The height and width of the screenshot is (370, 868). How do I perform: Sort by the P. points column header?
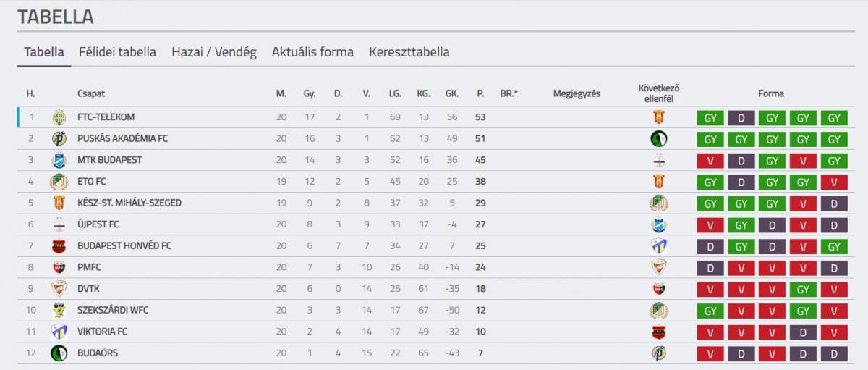click(480, 93)
